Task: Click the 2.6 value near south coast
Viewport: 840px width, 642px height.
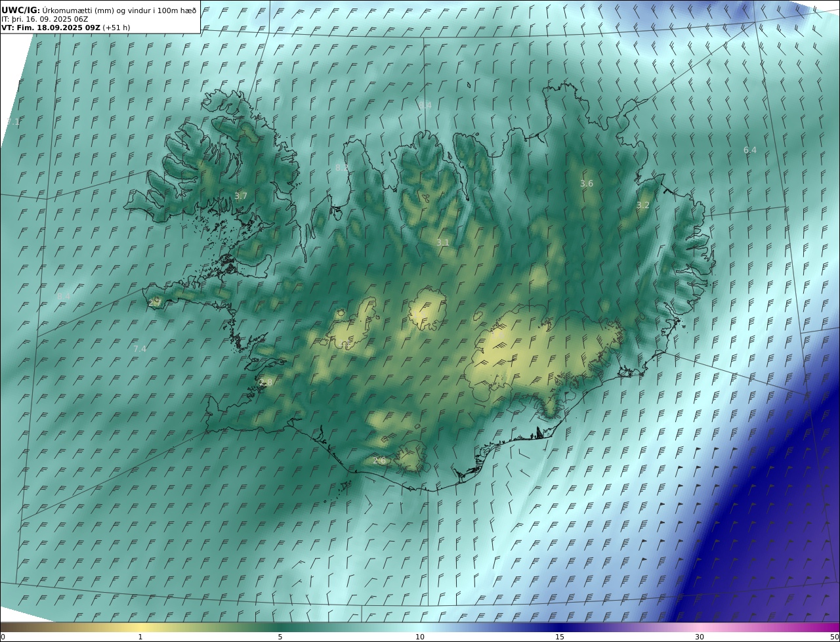Action: tap(379, 461)
